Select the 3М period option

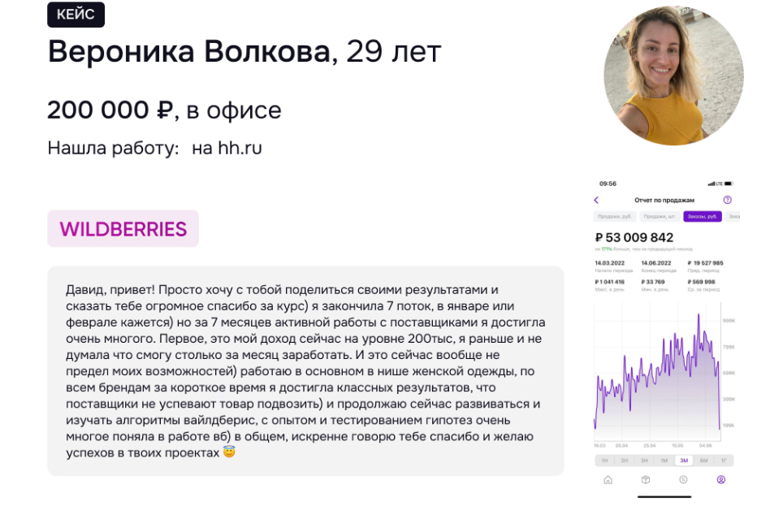(684, 461)
